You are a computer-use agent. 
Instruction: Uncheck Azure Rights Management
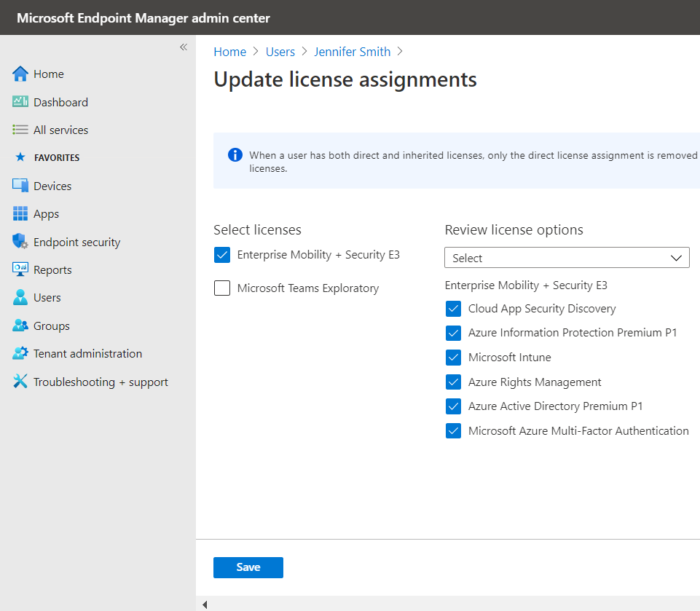pos(454,382)
